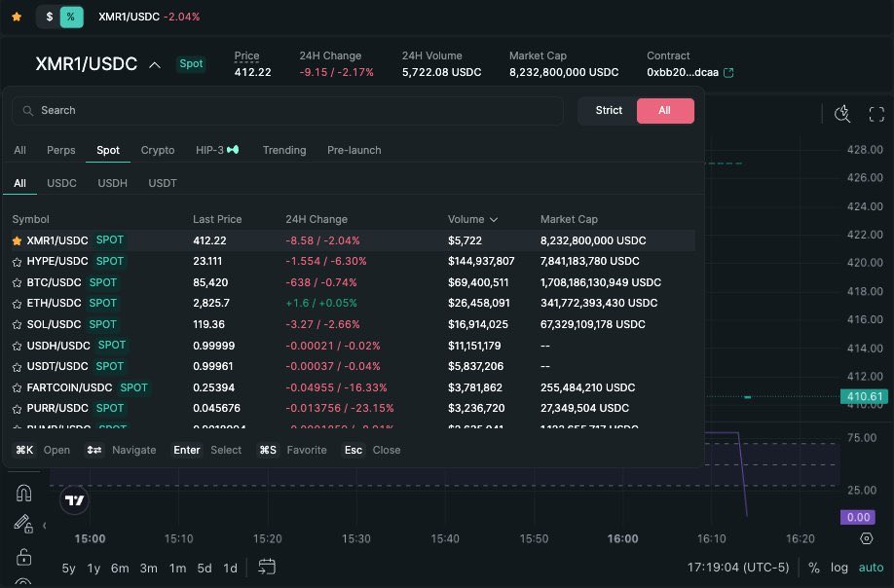Collapse drawing toolbar arrow

click(45, 526)
